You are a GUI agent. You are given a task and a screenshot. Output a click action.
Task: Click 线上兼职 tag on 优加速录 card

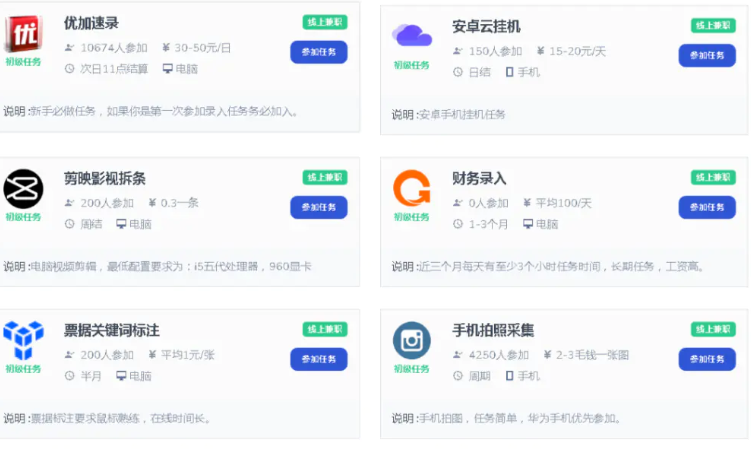325,22
